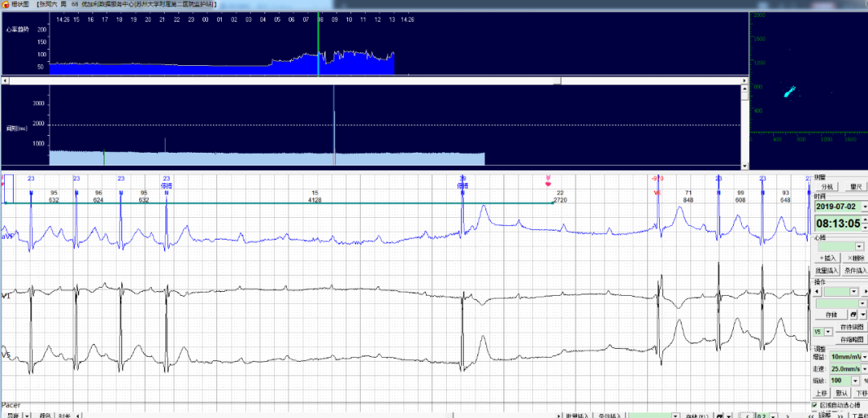868x418 pixels.
Task: Click the ×删除 delete beat button
Action: [x=855, y=258]
